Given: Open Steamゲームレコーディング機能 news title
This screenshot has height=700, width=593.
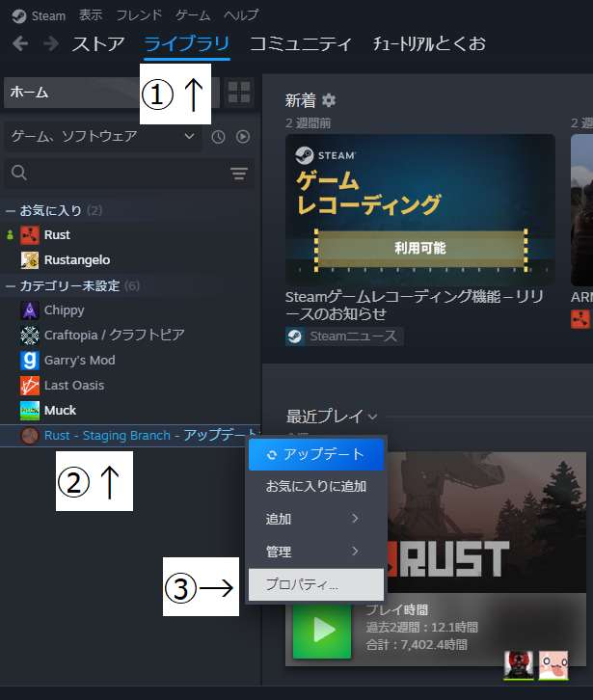Looking at the screenshot, I should click(415, 306).
